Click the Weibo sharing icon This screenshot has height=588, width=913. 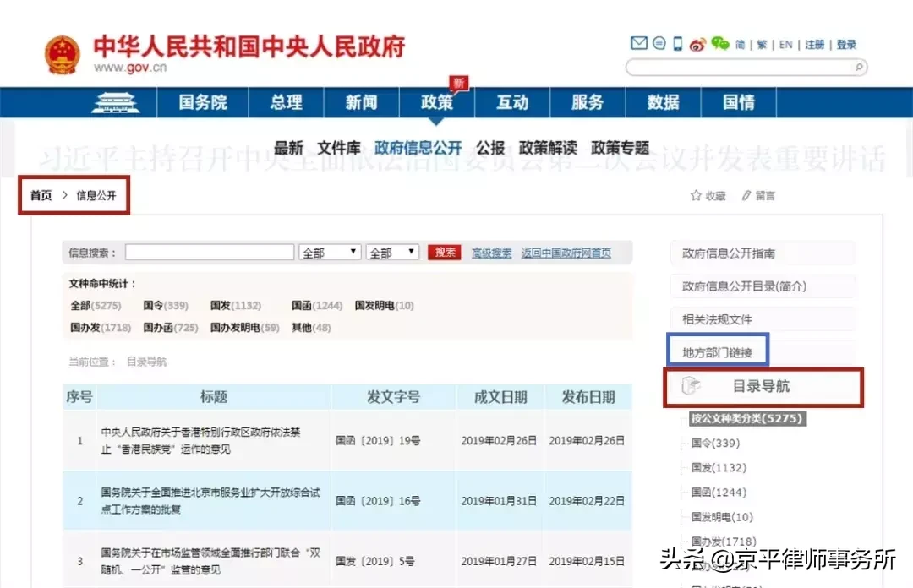click(698, 44)
